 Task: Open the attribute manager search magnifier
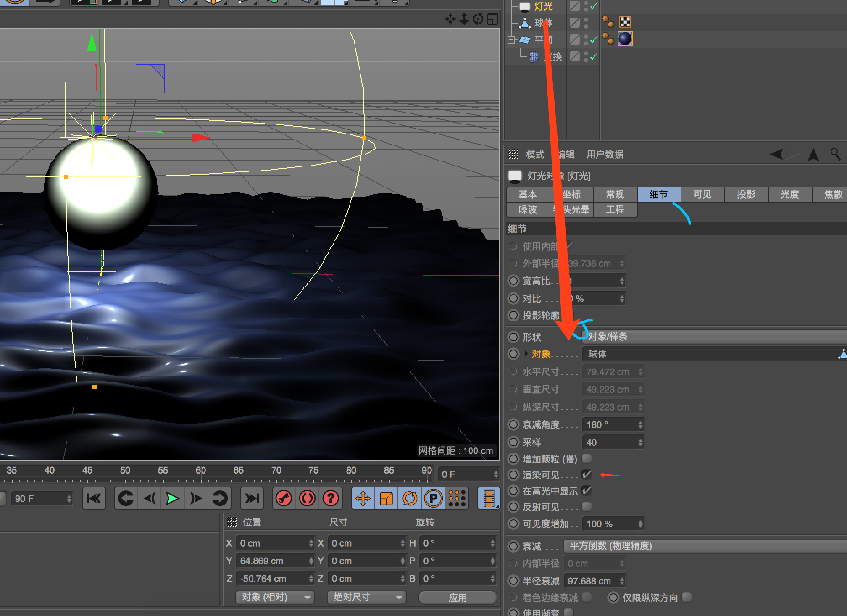(x=835, y=154)
